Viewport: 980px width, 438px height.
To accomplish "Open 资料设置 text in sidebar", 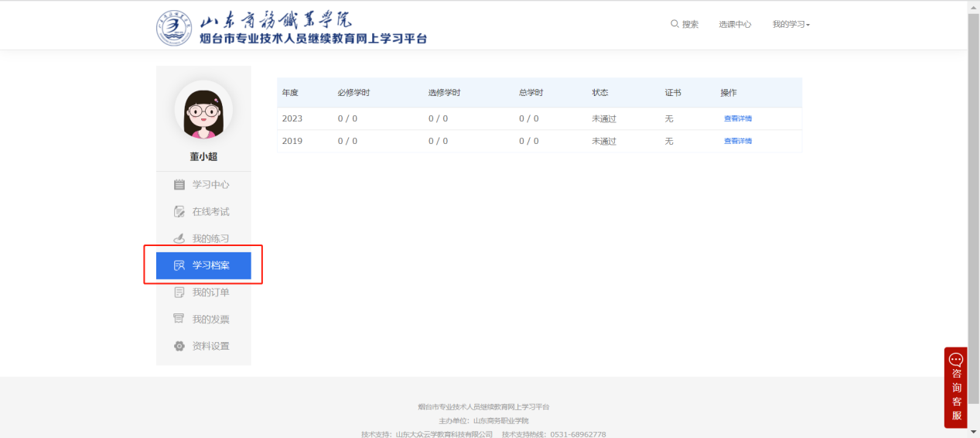I will pyautogui.click(x=210, y=346).
